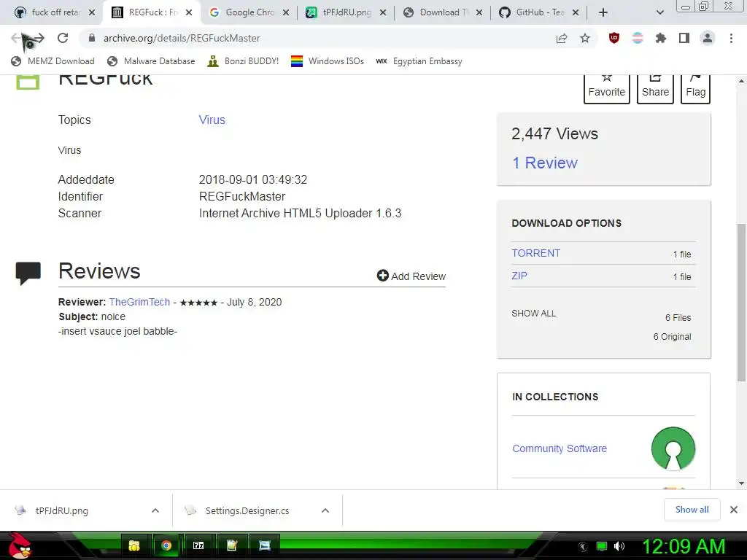Open the Egyptian Embassy bookmark
747x560 pixels.
[419, 61]
